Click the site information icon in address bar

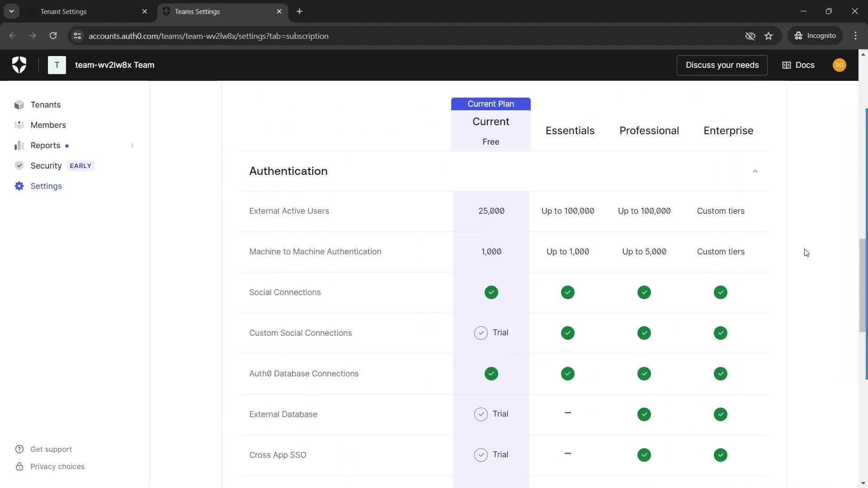pos(77,36)
